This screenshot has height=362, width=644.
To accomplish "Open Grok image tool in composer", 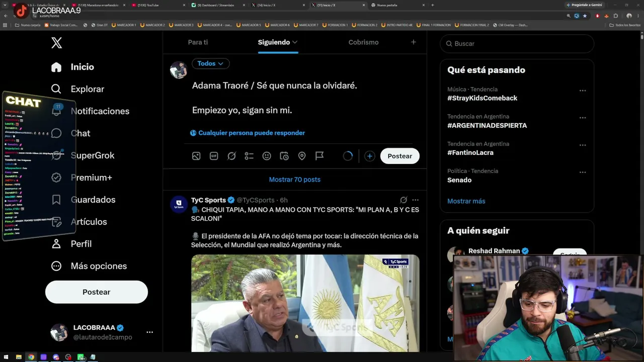I will pos(231,156).
